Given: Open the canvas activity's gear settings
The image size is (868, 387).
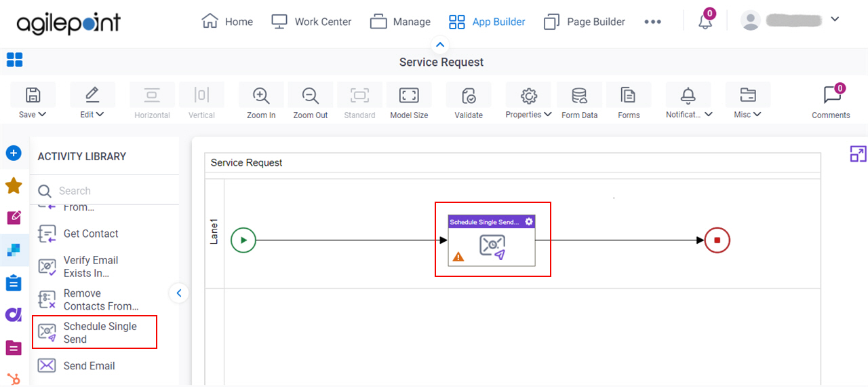Looking at the screenshot, I should [529, 222].
